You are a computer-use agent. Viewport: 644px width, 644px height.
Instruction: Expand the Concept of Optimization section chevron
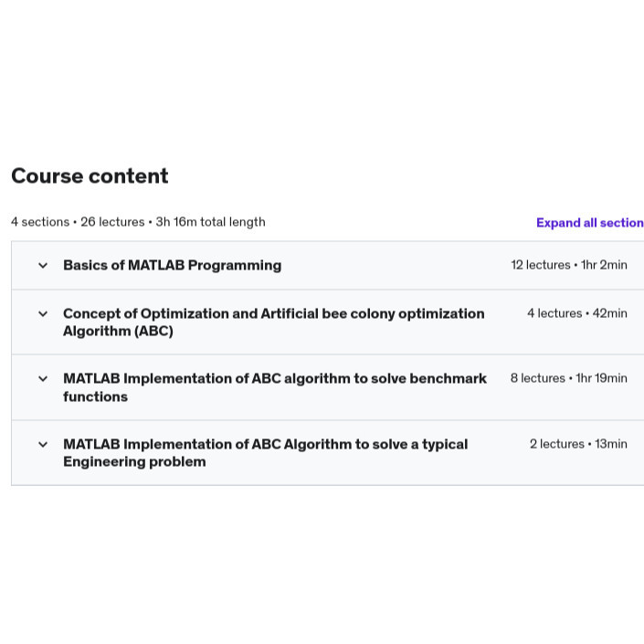pyautogui.click(x=43, y=314)
